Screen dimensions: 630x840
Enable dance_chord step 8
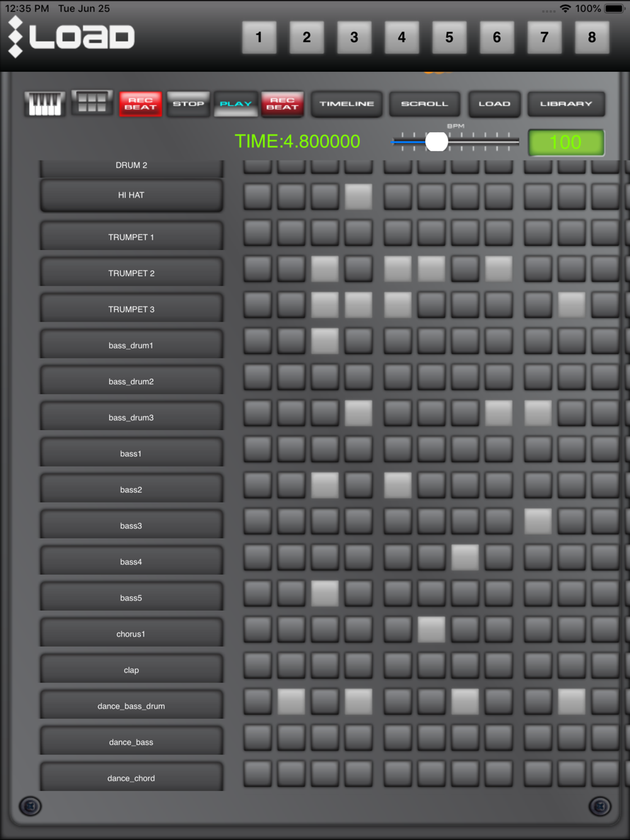[x=498, y=774]
